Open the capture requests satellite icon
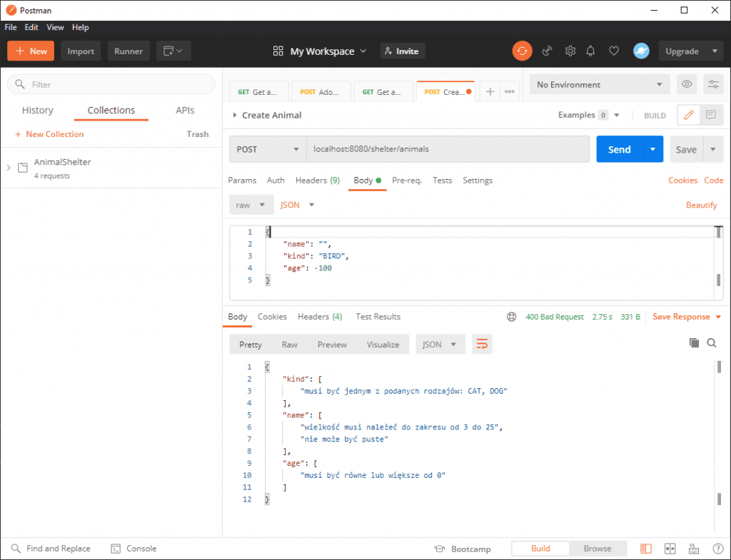The image size is (731, 560). coord(548,51)
